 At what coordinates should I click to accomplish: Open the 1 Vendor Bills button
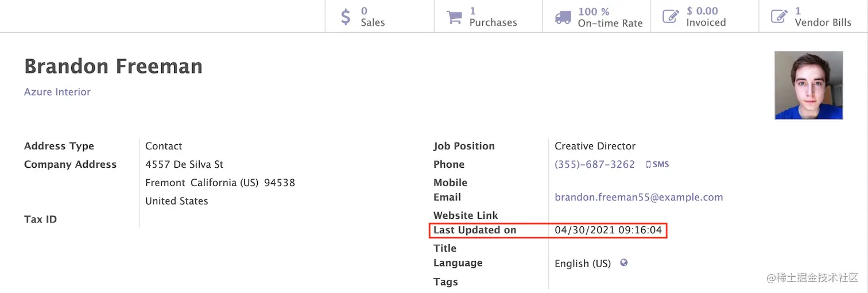[x=813, y=17]
